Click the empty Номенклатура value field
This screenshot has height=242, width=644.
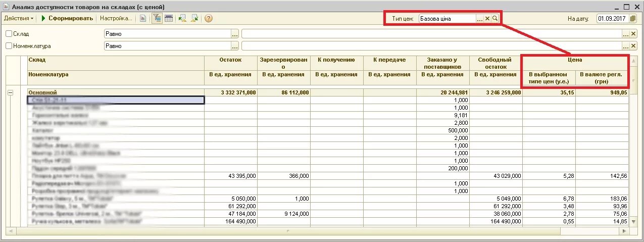(432, 46)
